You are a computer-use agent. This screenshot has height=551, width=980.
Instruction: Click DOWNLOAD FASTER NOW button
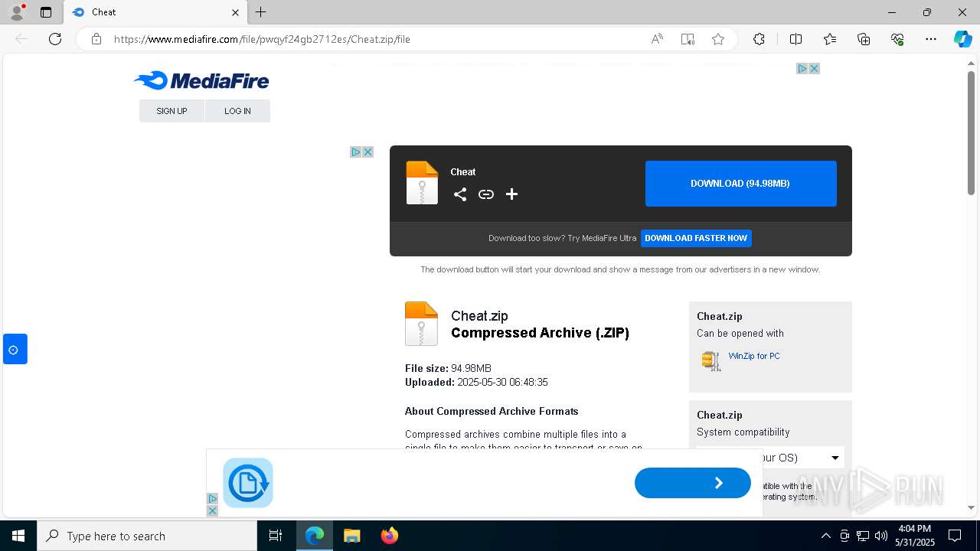pos(696,238)
